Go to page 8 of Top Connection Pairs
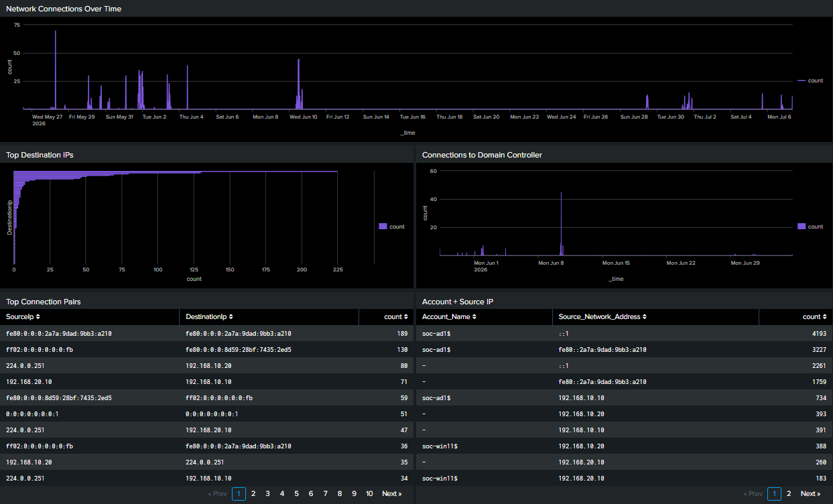Screen dimensions: 833x504 340,494
